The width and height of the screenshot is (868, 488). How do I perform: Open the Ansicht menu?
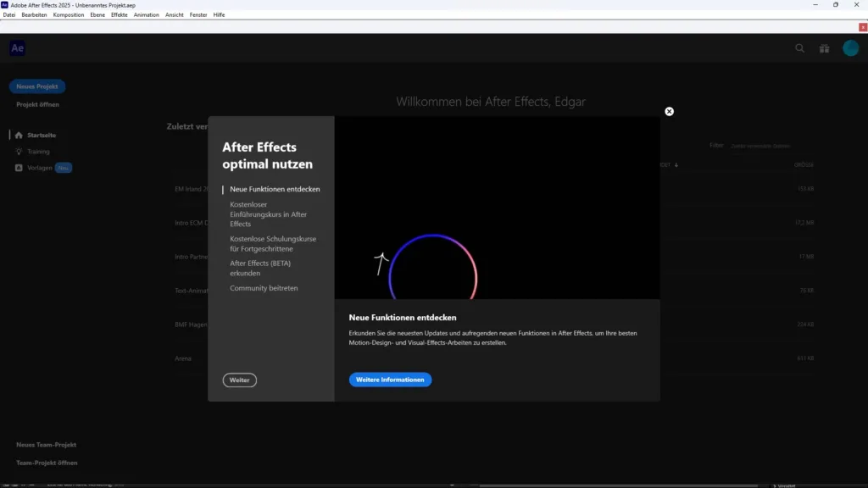coord(175,15)
